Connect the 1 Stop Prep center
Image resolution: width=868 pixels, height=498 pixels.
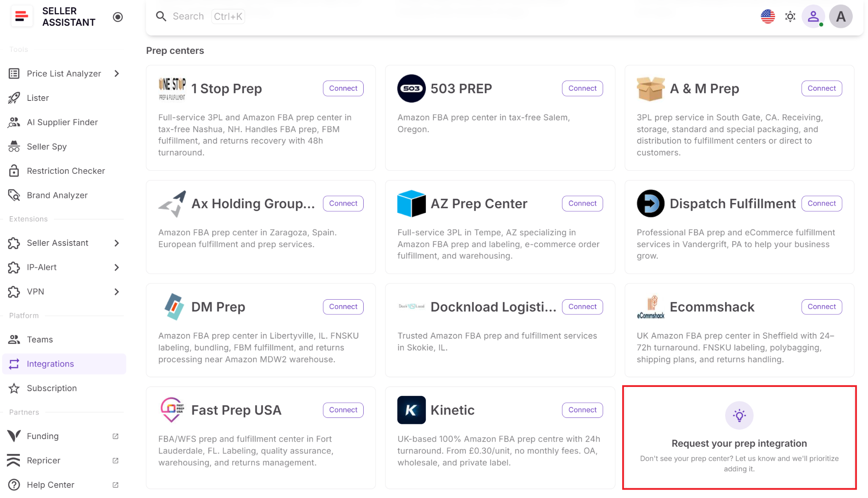343,88
